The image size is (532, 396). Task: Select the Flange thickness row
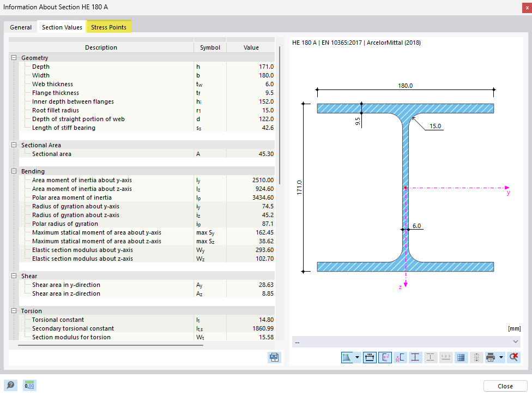tap(147, 93)
